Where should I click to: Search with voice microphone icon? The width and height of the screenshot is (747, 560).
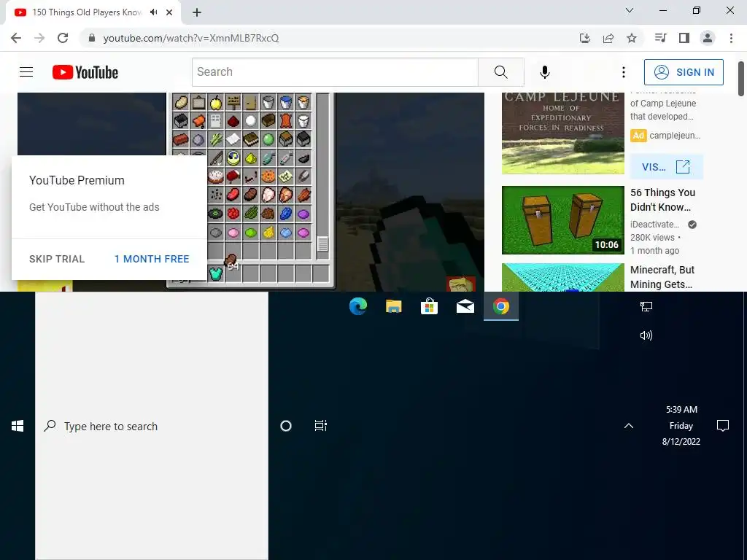point(545,72)
